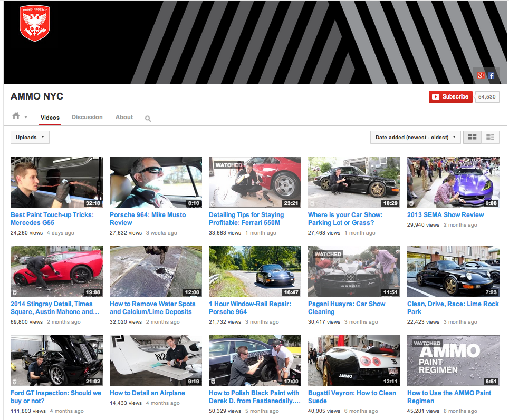This screenshot has width=509, height=420.
Task: Switch to grid view layout
Action: tap(472, 137)
